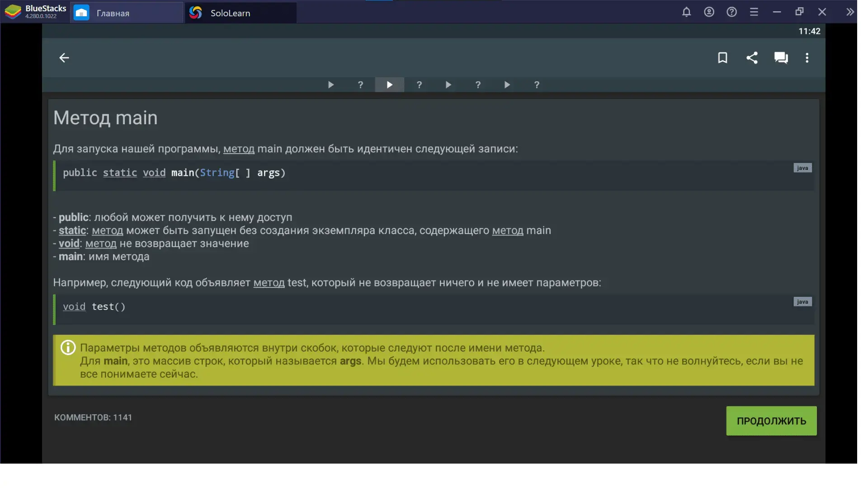Click the Метод main heading
Image resolution: width=868 pixels, height=488 pixels.
[105, 118]
